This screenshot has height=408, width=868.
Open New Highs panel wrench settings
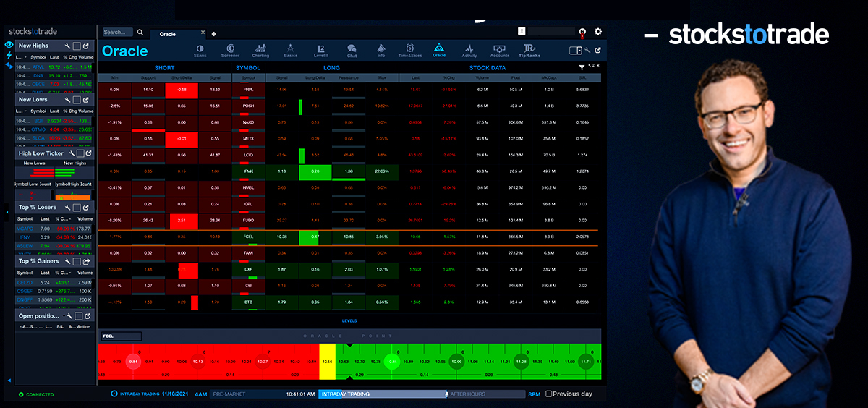68,46
